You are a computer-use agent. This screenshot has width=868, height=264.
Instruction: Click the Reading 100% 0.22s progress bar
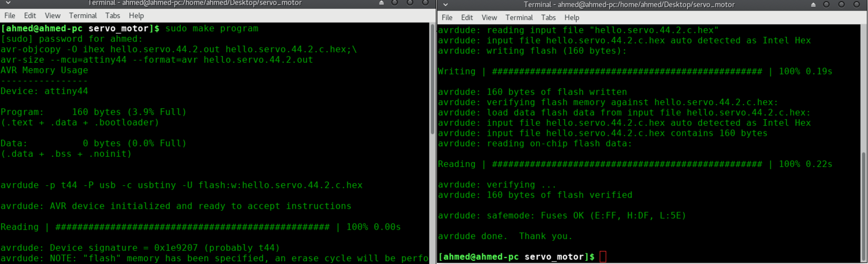[x=635, y=164]
